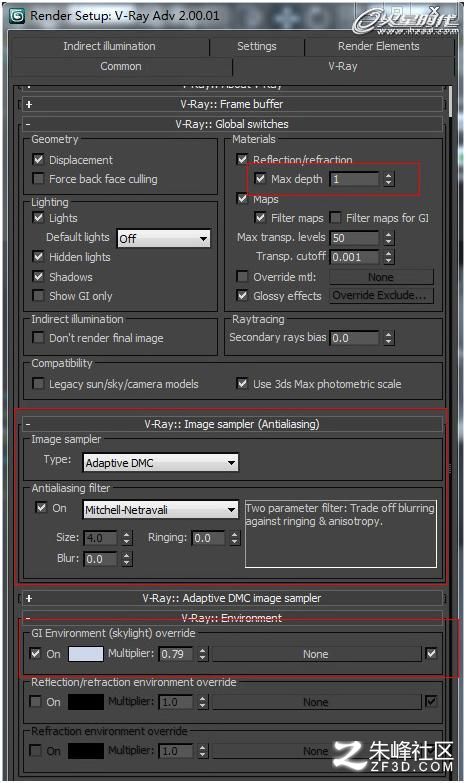The height and width of the screenshot is (783, 466).
Task: Click the Max depth value field
Action: pyautogui.click(x=354, y=179)
